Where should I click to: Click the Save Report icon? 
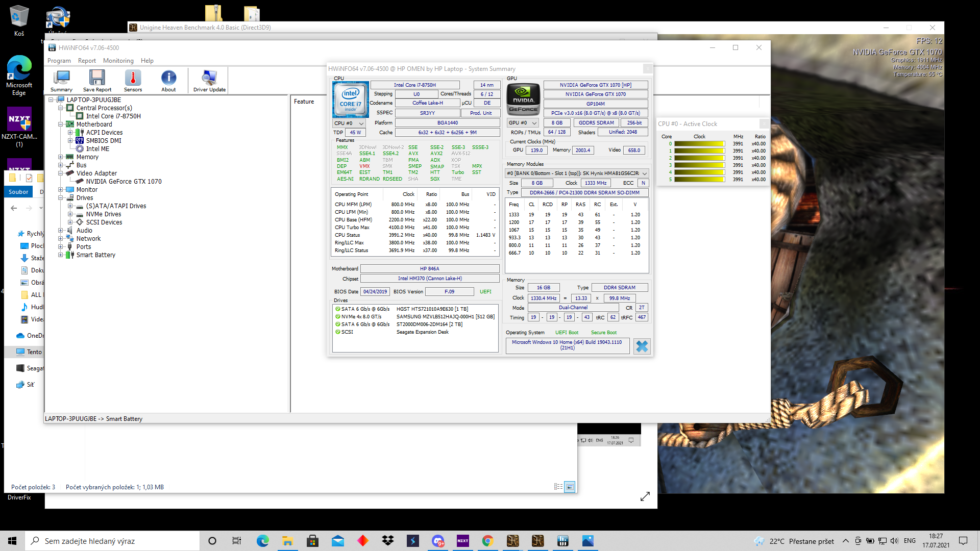point(97,81)
